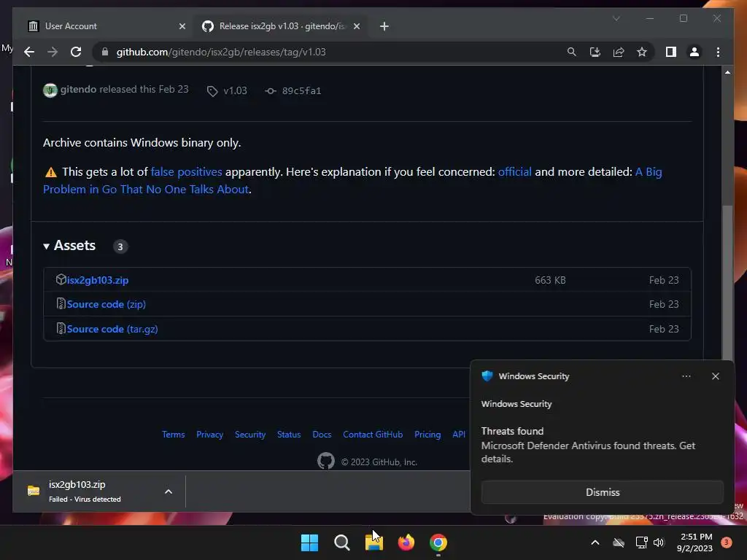Download Source code (tar.gz)

tap(112, 329)
